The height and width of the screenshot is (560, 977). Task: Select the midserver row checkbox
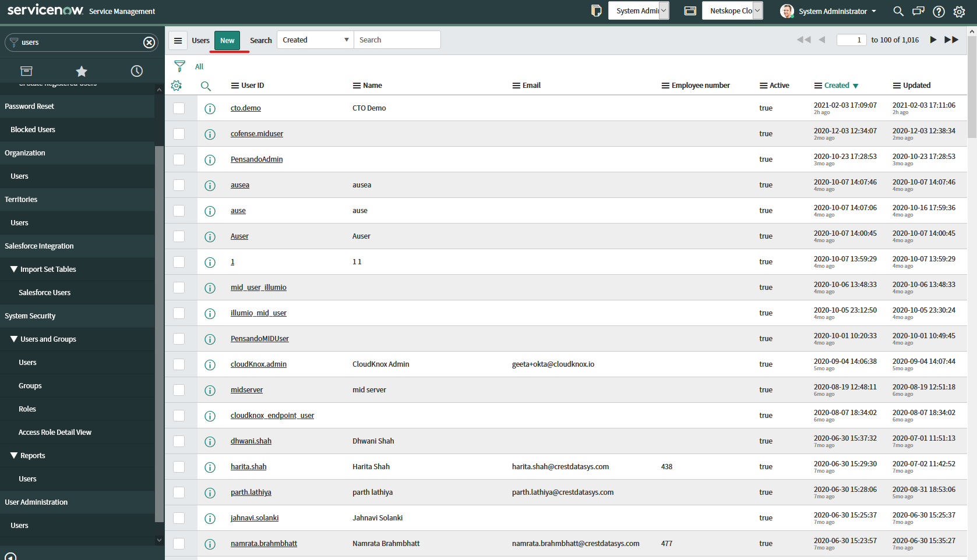point(179,390)
